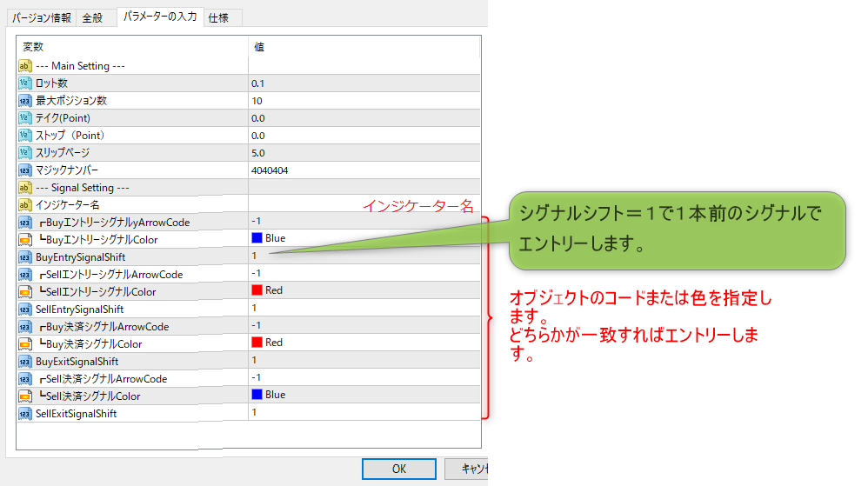Pick the Blue swatch for BuyエントリーシグナルColor
868x486 pixels.
257,238
